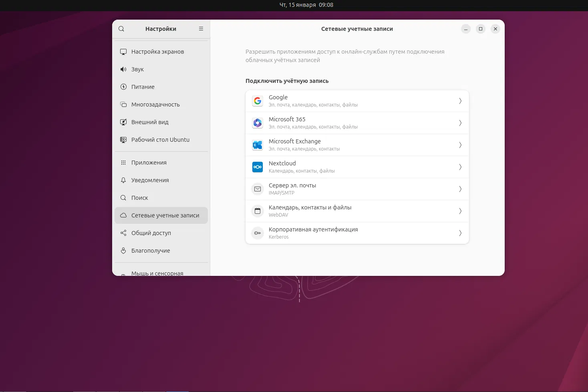
Task: Click the Звук sidebar icon
Action: (x=123, y=69)
